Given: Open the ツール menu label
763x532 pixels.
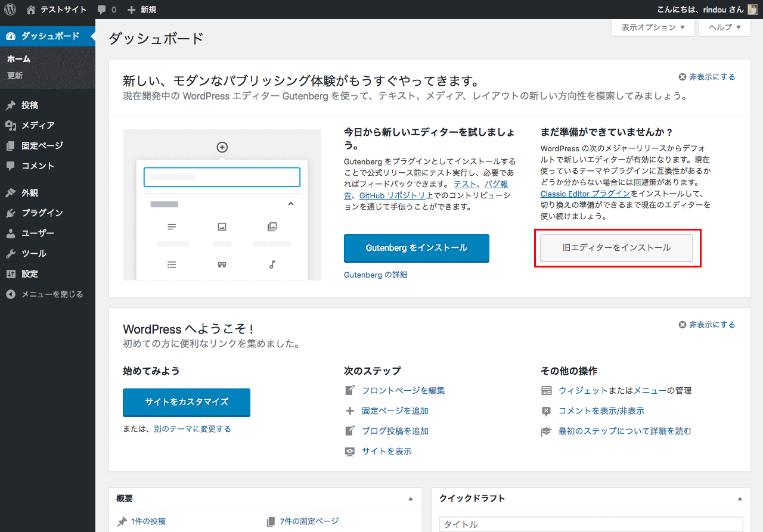Looking at the screenshot, I should (34, 254).
